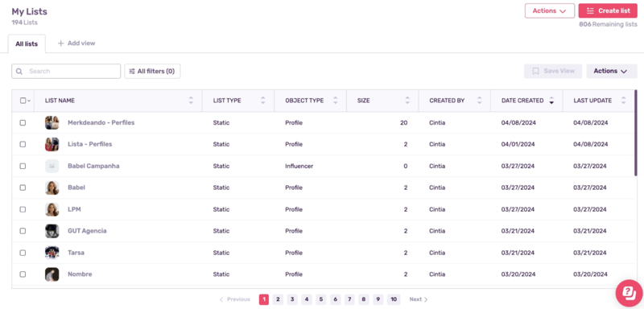Viewport: 644px width, 309px height.
Task: Open the outlined Actions dropdown beside Create list
Action: pyautogui.click(x=550, y=11)
